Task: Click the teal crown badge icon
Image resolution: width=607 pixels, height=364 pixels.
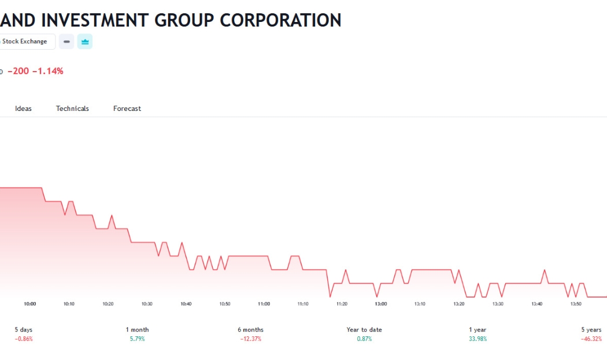Action: (85, 42)
